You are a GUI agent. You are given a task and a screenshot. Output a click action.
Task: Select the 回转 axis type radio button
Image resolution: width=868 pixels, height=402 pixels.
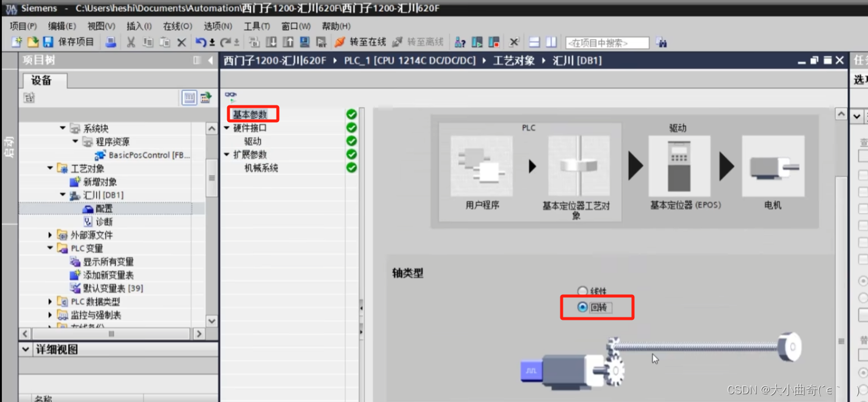coord(582,307)
